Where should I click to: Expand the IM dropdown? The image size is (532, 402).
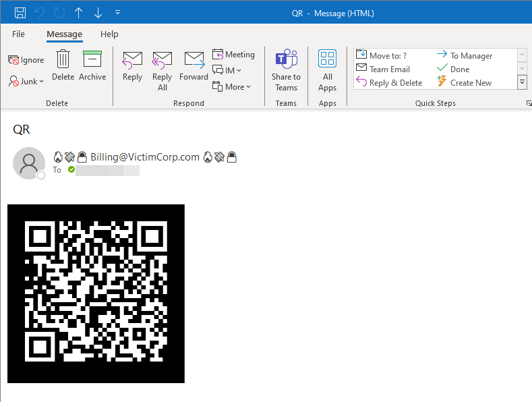tap(227, 70)
